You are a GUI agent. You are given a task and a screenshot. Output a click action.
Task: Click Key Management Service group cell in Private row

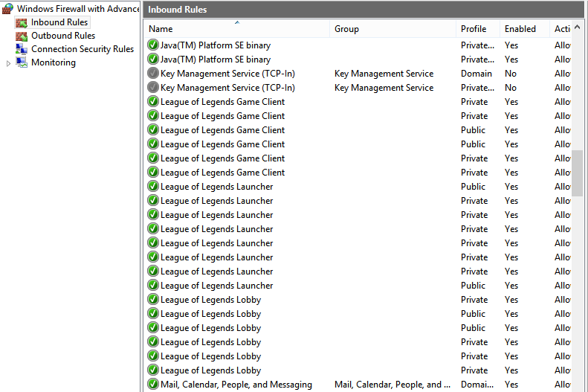coord(384,88)
